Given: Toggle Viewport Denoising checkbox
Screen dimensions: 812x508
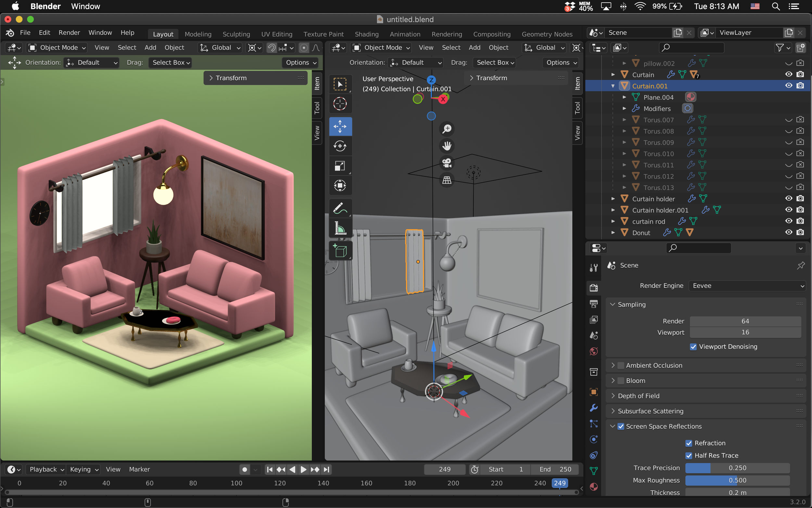Looking at the screenshot, I should pyautogui.click(x=693, y=347).
